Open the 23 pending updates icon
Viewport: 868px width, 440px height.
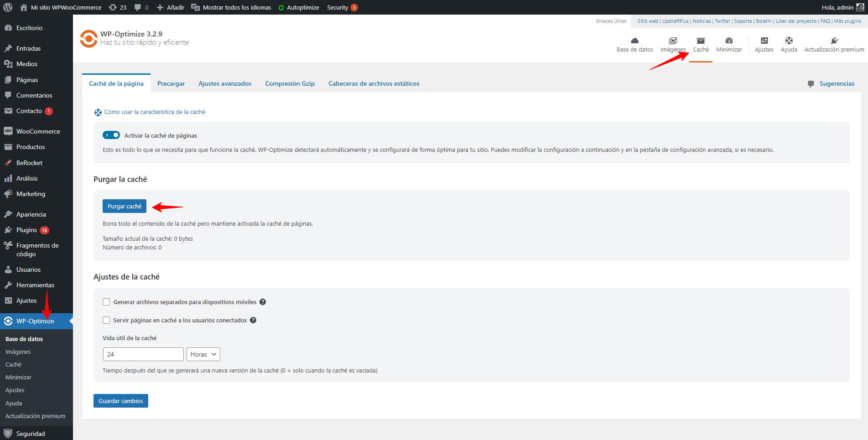113,7
